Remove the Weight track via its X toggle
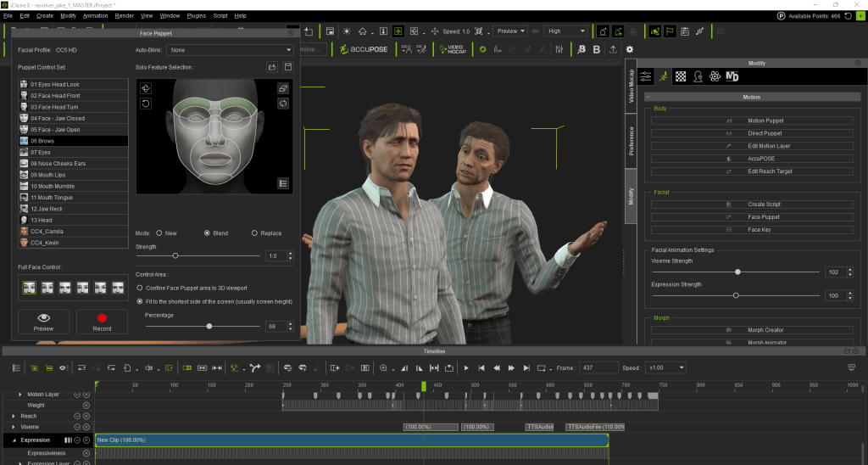Screen dimensions: 868x465 click(86, 405)
